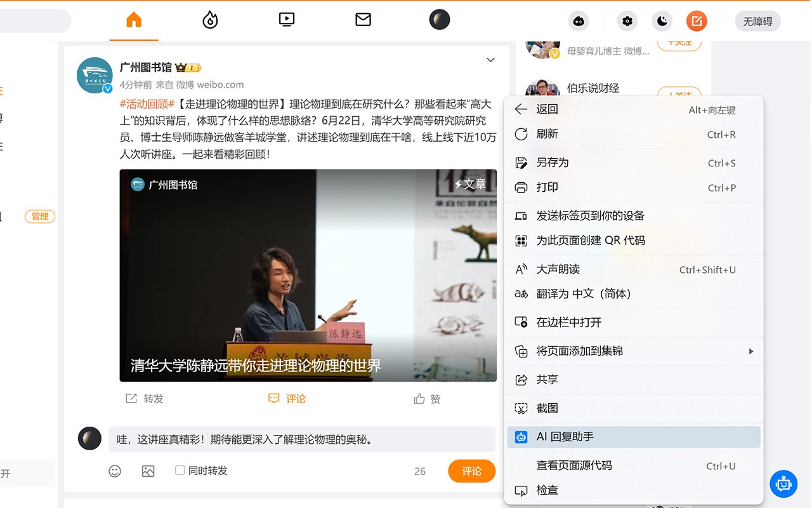Click the orange compose post icon
This screenshot has width=812, height=508.
697,22
